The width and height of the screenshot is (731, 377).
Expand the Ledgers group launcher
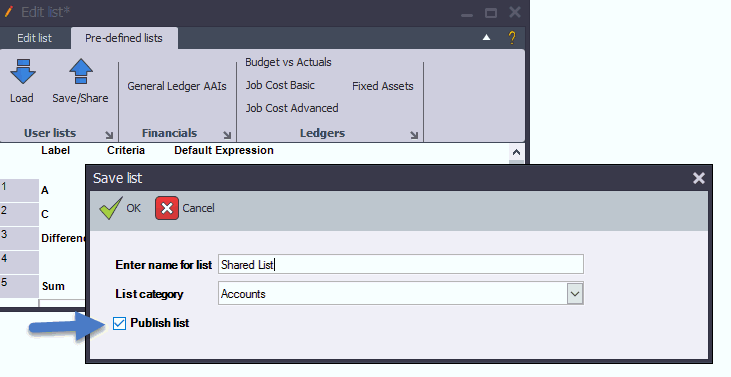(414, 135)
